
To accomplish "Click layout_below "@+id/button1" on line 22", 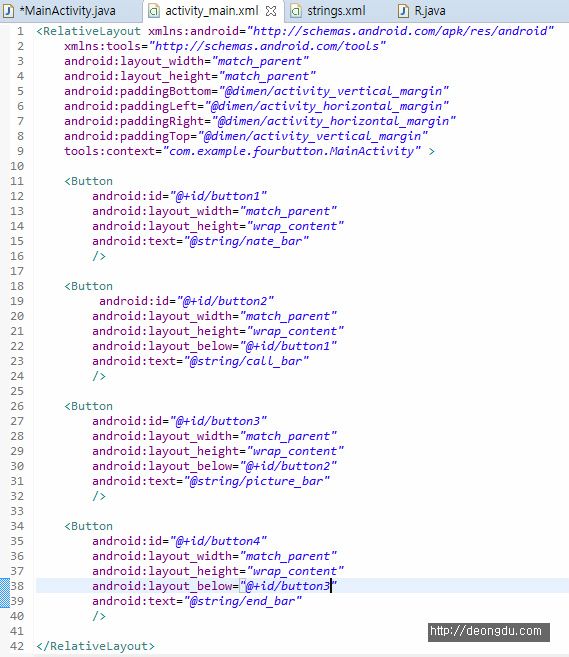I will pyautogui.click(x=288, y=346).
